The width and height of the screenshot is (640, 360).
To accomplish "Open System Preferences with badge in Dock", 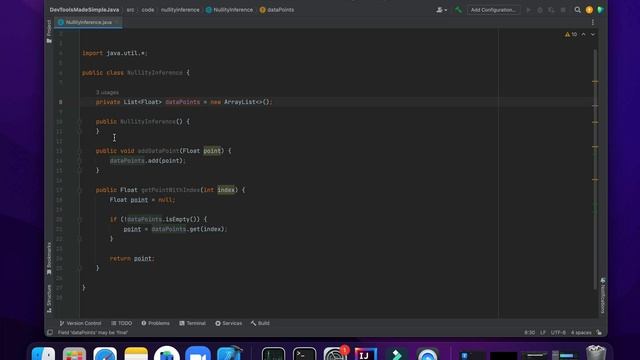I will (336, 353).
